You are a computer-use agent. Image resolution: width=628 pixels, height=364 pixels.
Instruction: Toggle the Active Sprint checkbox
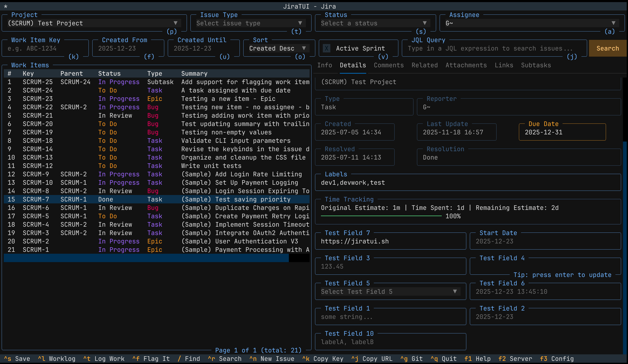tap(326, 48)
